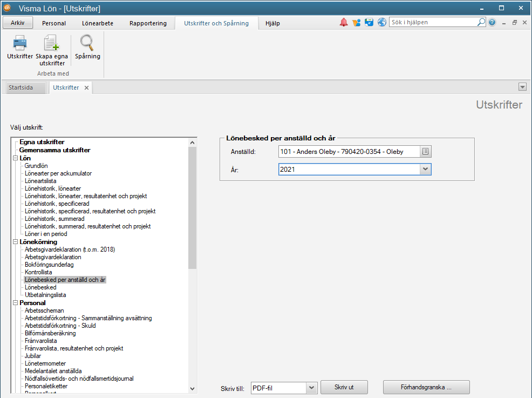Select the Kontrollista report

38,272
